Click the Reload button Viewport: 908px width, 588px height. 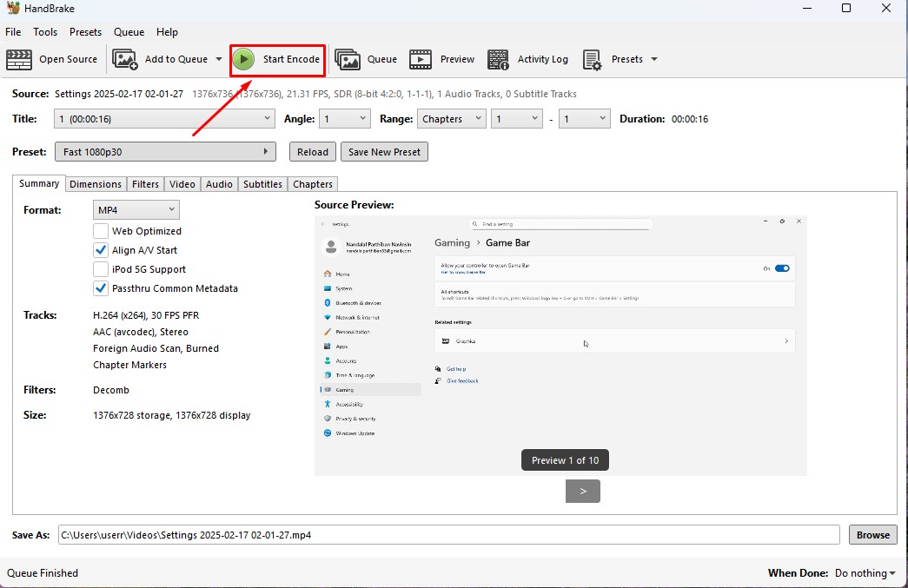(x=313, y=152)
